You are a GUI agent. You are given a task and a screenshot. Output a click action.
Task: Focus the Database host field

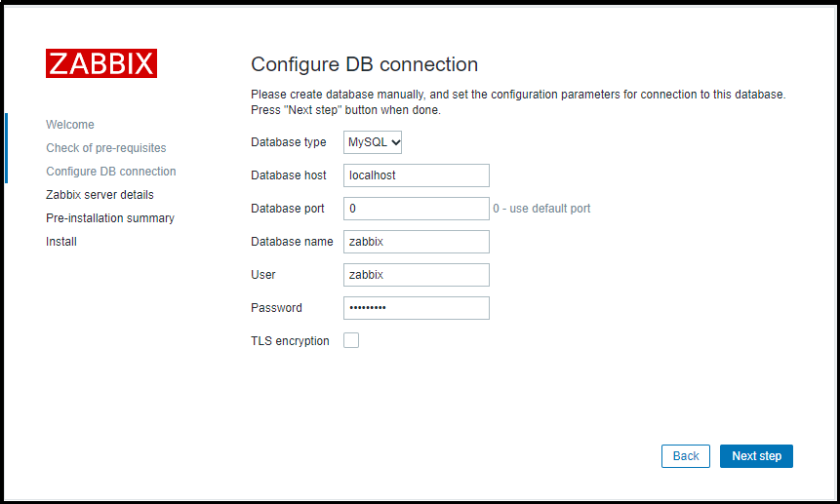(417, 175)
